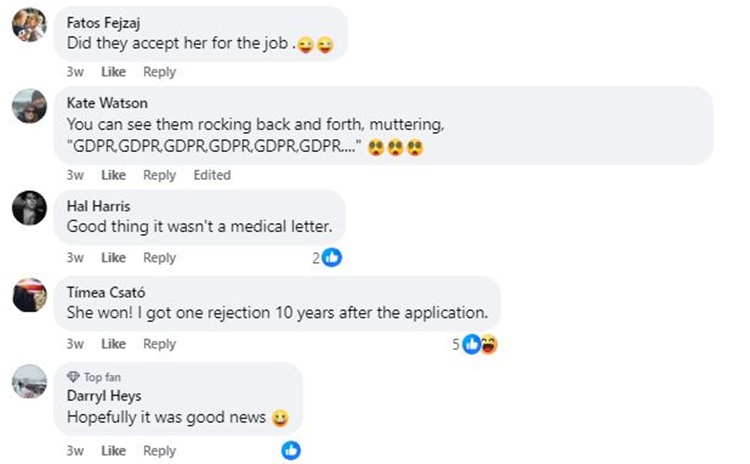
Task: Like Darryl Heys's comment
Action: [114, 451]
